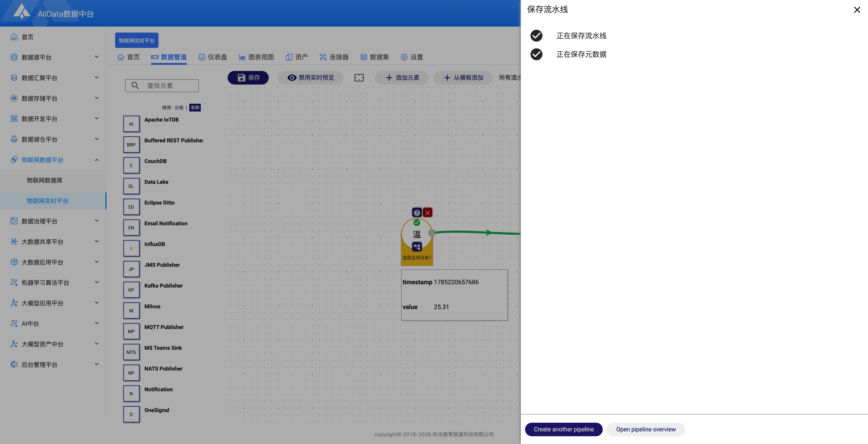Screen dimensions: 868x444
Task: Click the 查找元素 search field
Action: (162, 86)
